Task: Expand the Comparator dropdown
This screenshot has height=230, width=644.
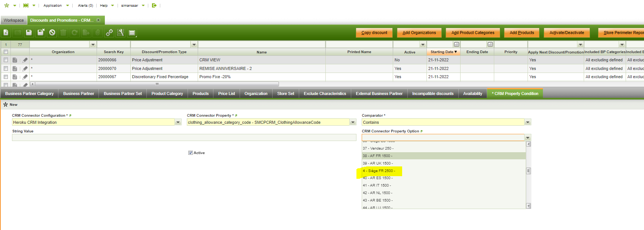Action: coord(528,122)
